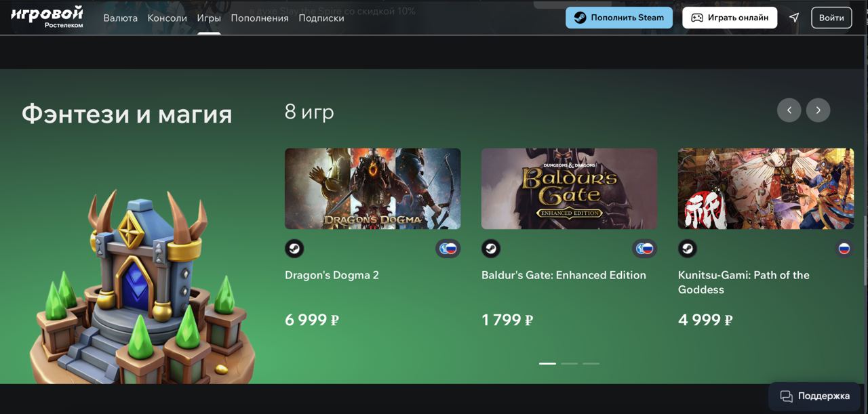Open the Пополнения menu item
Viewport: 868px width, 414px height.
click(x=260, y=18)
